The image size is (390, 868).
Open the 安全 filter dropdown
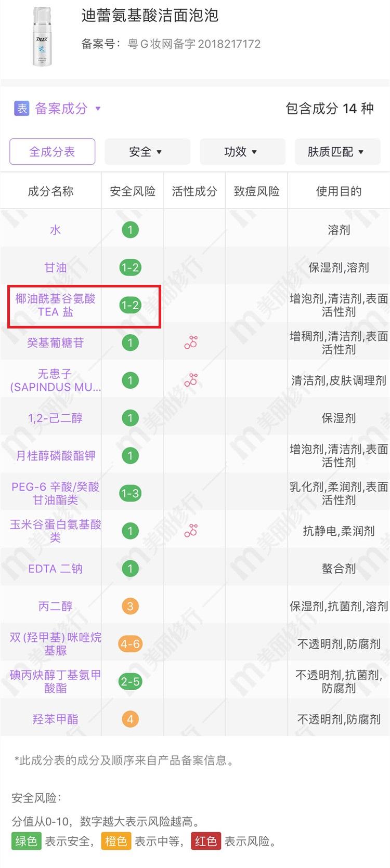click(147, 152)
